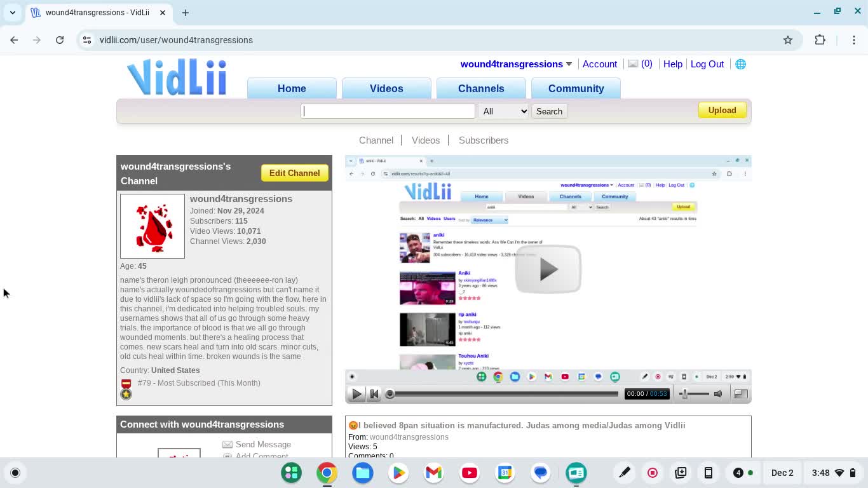Go to the Videos navigation tab
Screen dimensions: 868x488
386,88
